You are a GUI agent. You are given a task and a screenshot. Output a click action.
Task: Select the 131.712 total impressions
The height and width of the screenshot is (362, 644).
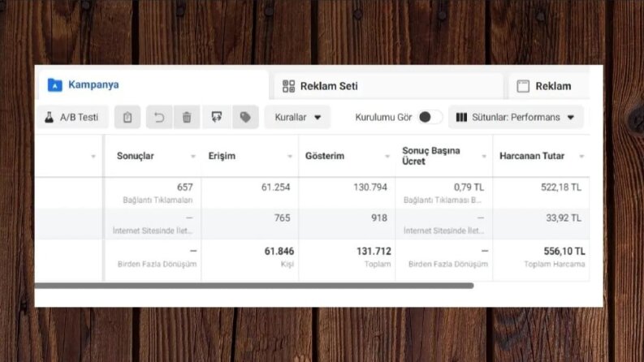(x=374, y=251)
